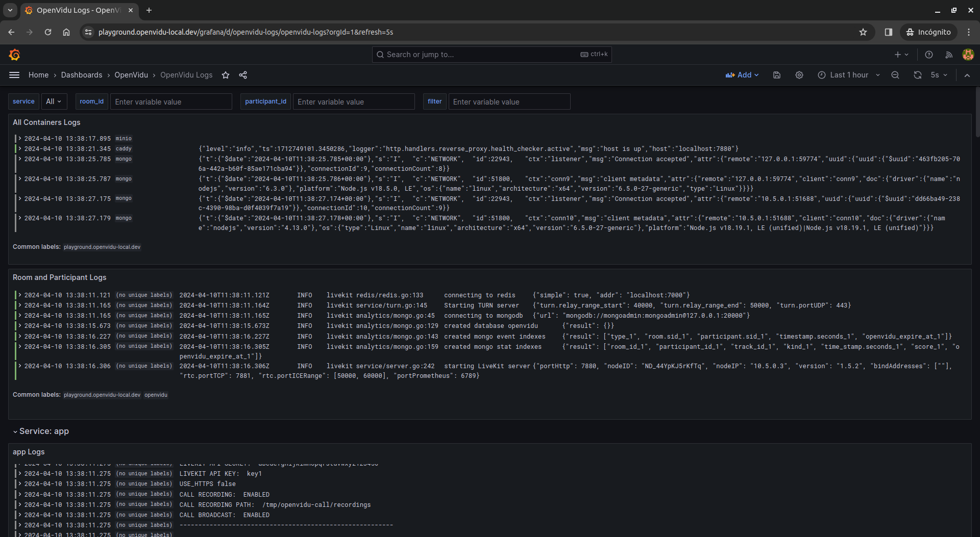This screenshot has width=980, height=537.
Task: Open the 5s refresh interval dropdown
Action: [x=939, y=75]
